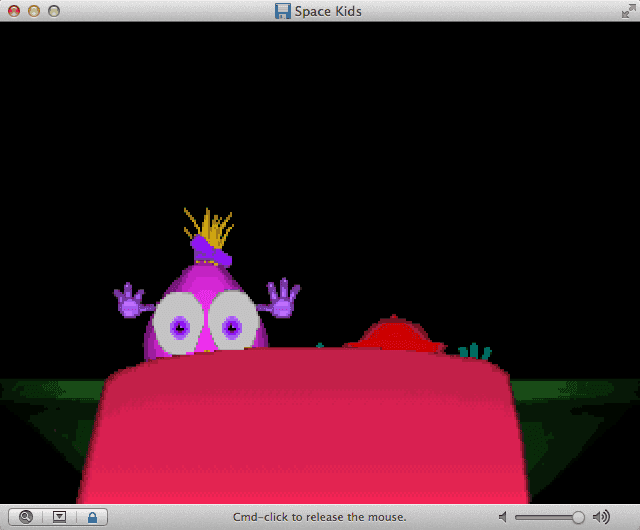This screenshot has height=530, width=640.
Task: Open the screenshot dropdown icon in bottom toolbar
Action: [x=59, y=517]
